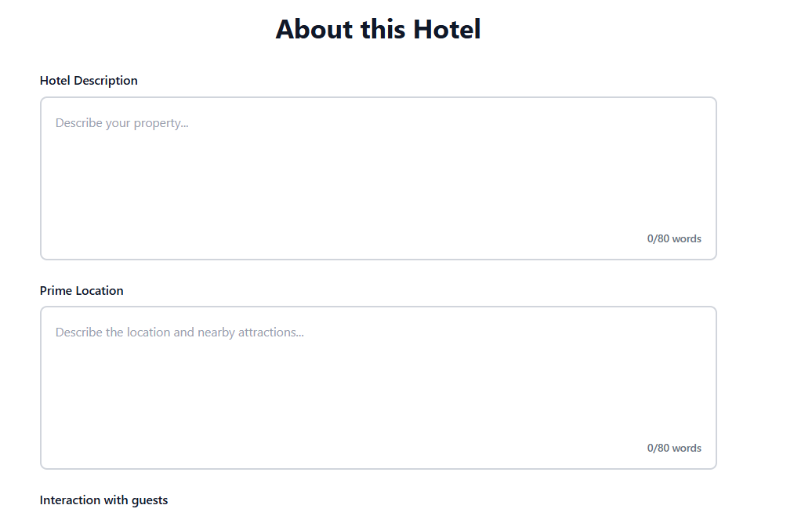Screen dimensions: 812x516
Task: Click the word 'attractions' in the second placeholder
Action: click(x=270, y=332)
